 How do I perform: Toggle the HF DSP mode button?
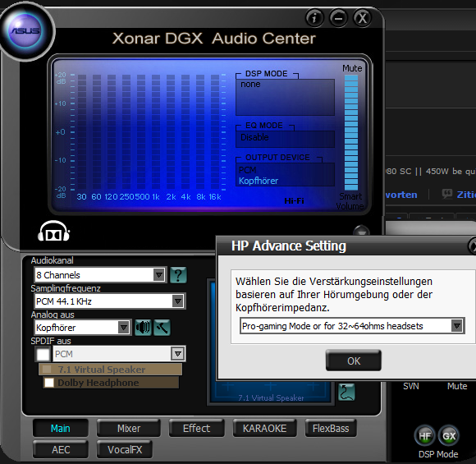[x=424, y=436]
